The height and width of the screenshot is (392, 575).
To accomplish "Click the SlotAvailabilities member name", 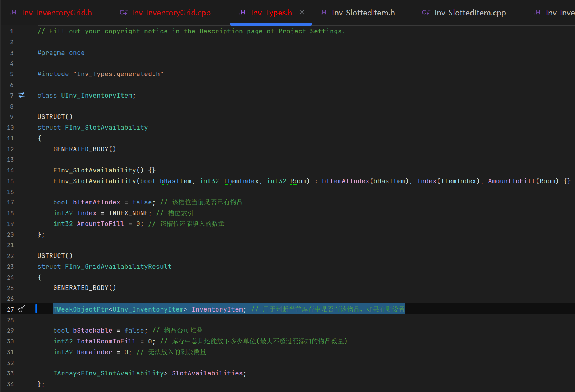I will coord(207,373).
